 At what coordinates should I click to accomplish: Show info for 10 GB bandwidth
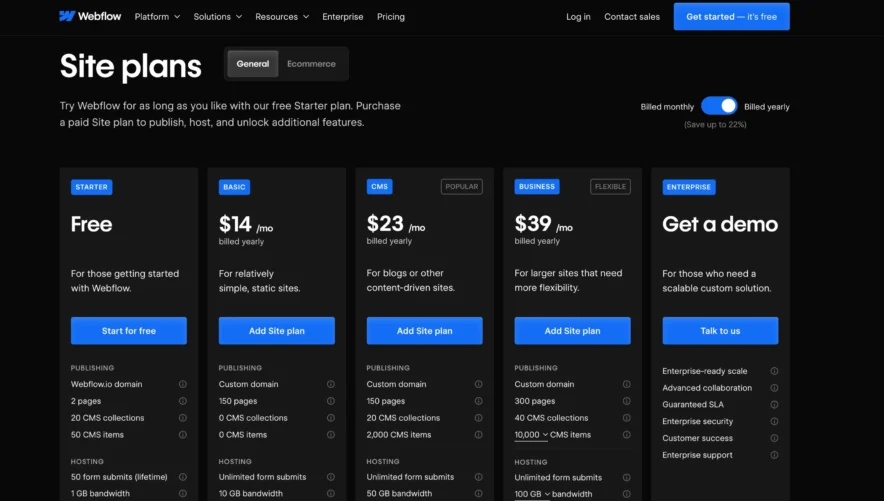(x=330, y=494)
